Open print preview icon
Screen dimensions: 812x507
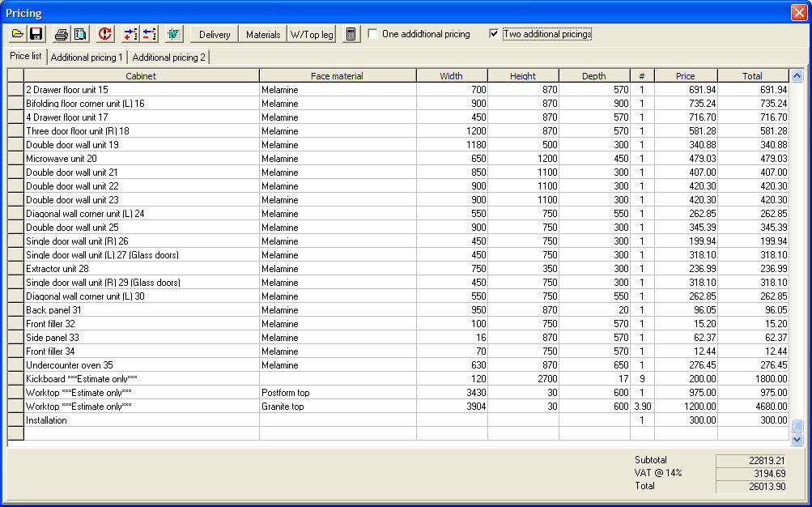[x=80, y=34]
